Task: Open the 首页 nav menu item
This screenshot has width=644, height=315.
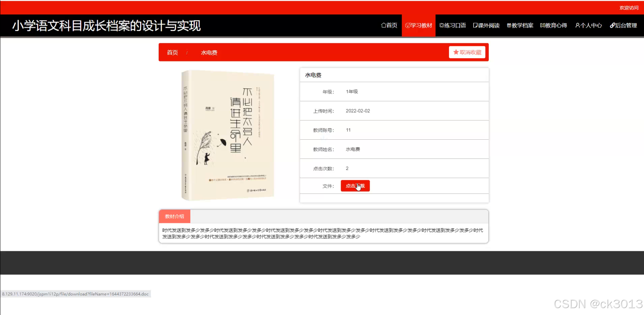Action: pyautogui.click(x=389, y=25)
